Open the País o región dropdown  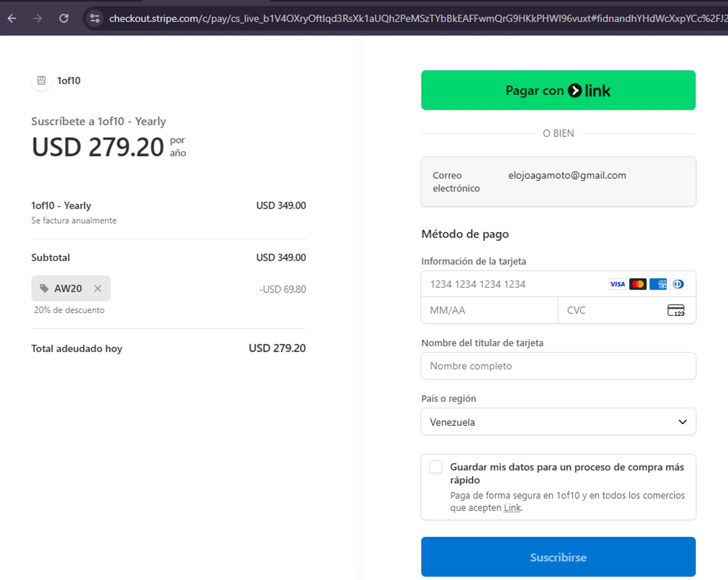558,422
